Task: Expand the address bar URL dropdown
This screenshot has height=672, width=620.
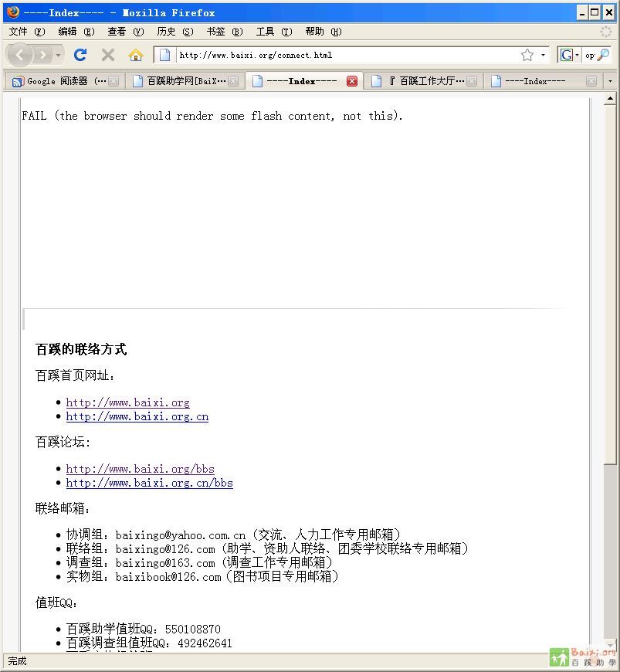Action: [543, 55]
